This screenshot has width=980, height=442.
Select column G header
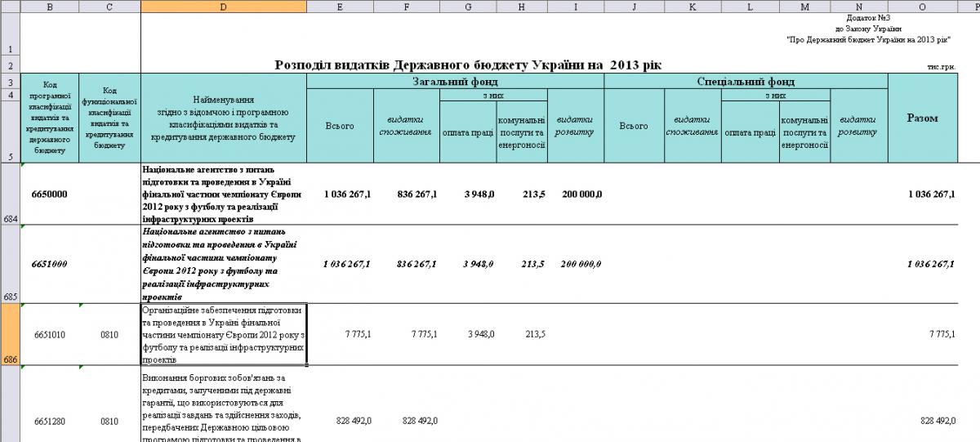pos(468,6)
